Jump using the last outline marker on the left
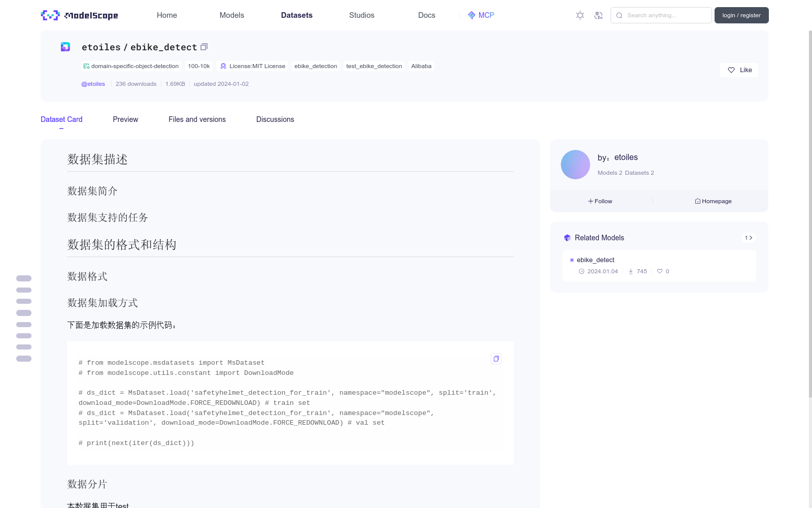 [x=24, y=359]
